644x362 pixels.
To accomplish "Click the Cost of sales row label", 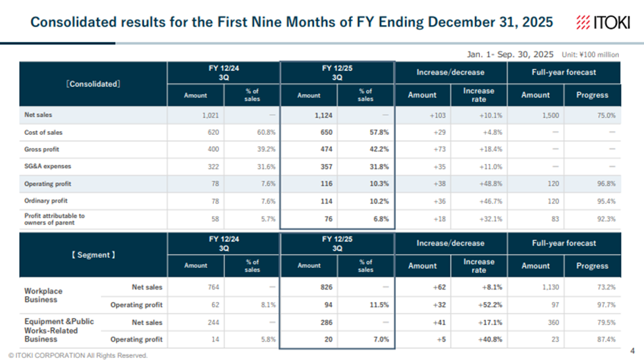I will pos(43,132).
